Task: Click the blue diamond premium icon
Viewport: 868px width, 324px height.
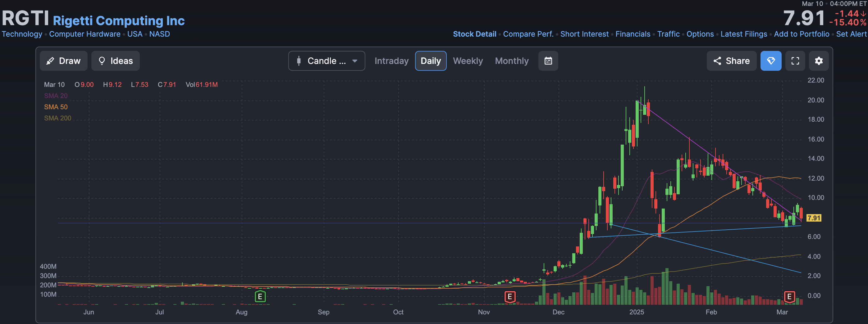Action: pos(771,61)
